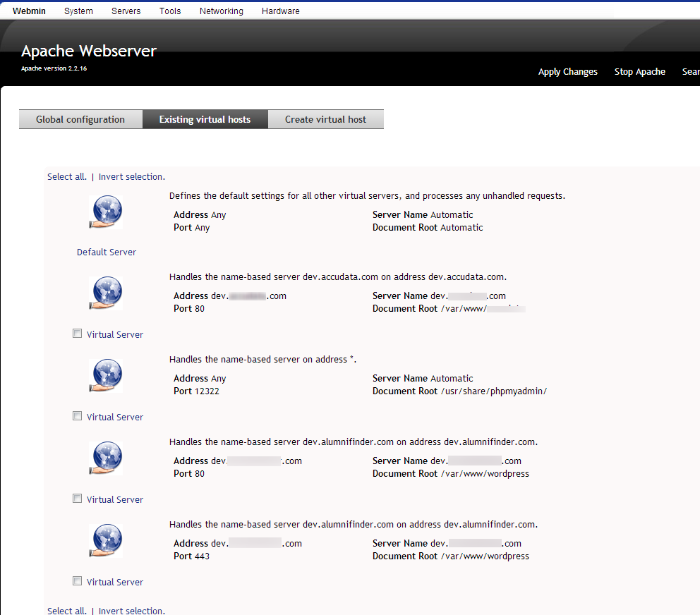Image resolution: width=700 pixels, height=615 pixels.
Task: Switch to the Create virtual host tab
Action: [325, 119]
